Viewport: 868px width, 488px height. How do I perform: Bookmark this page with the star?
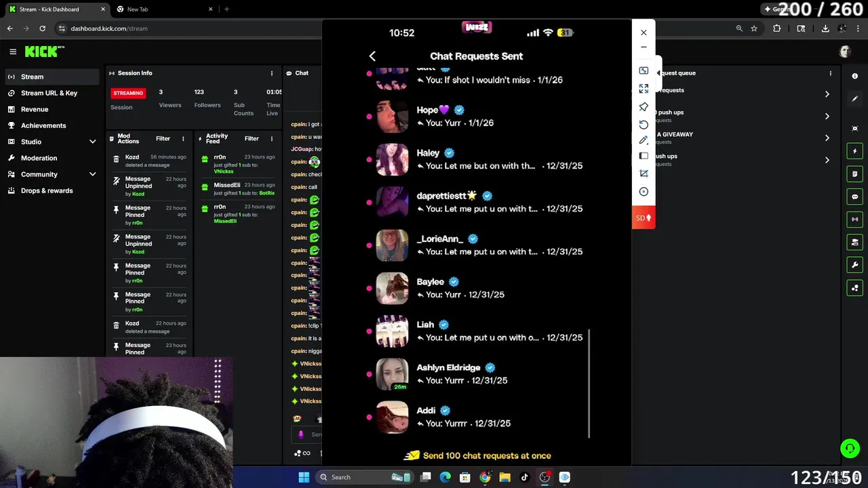coord(754,28)
